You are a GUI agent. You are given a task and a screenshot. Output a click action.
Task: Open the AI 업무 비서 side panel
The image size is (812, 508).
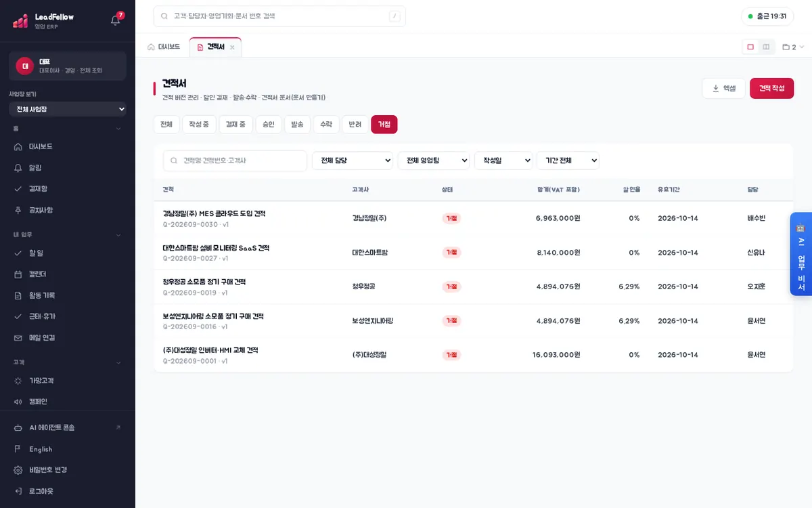(x=801, y=254)
